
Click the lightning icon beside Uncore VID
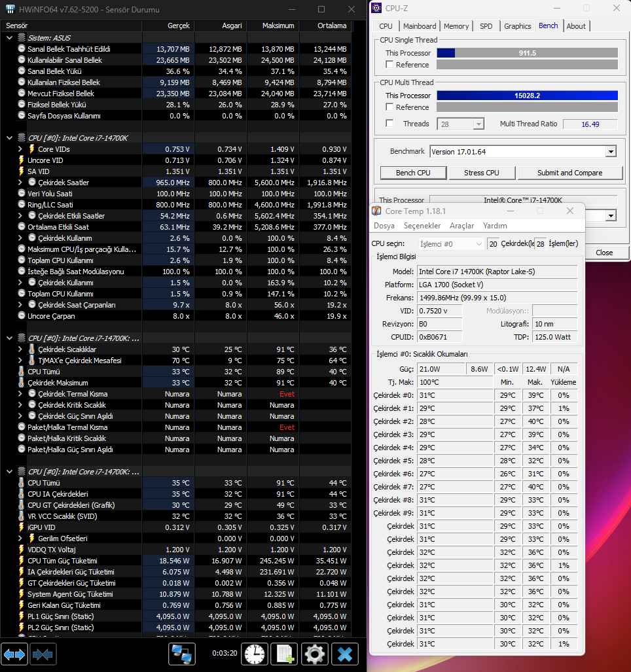click(x=21, y=160)
